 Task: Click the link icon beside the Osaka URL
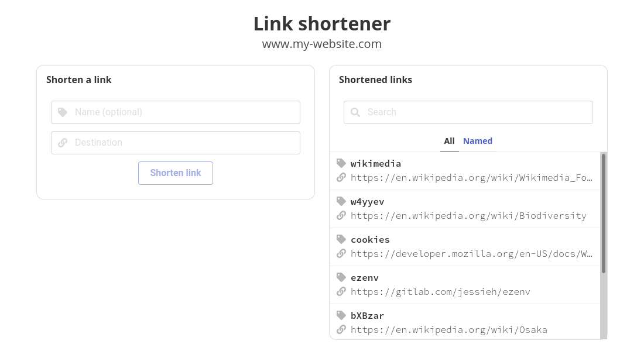pos(341,329)
